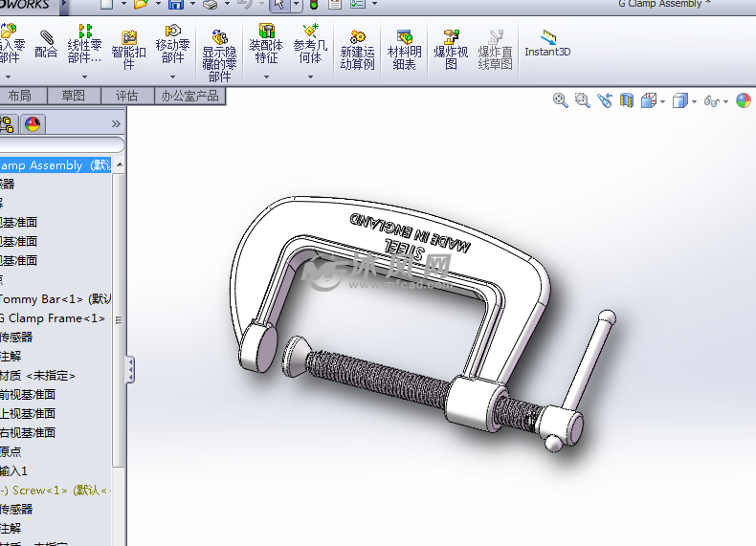This screenshot has width=756, height=546.
Task: Expand Linear Component Pattern dropdown arrow
Action: [85, 77]
